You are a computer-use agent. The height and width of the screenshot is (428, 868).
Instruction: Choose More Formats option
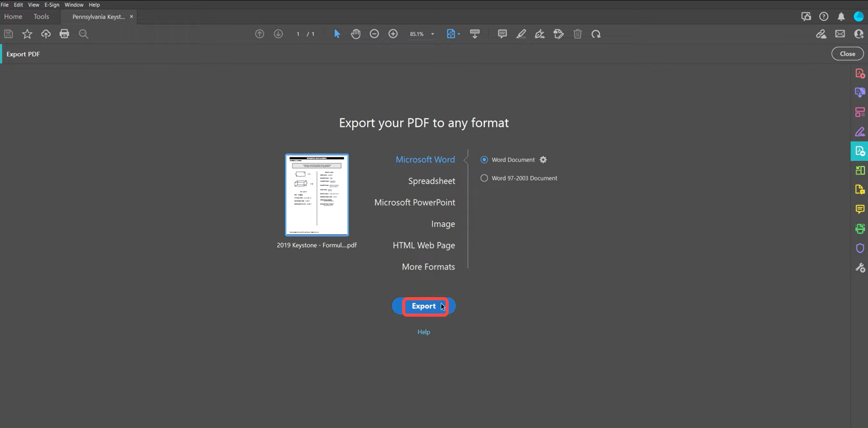pos(428,267)
